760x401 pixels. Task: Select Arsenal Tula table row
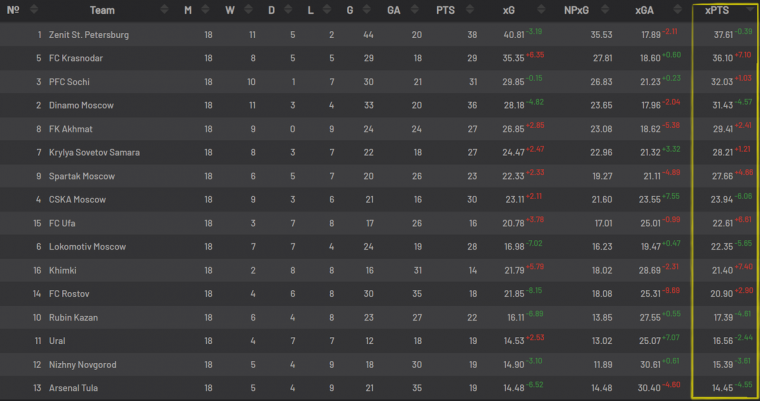click(x=380, y=388)
